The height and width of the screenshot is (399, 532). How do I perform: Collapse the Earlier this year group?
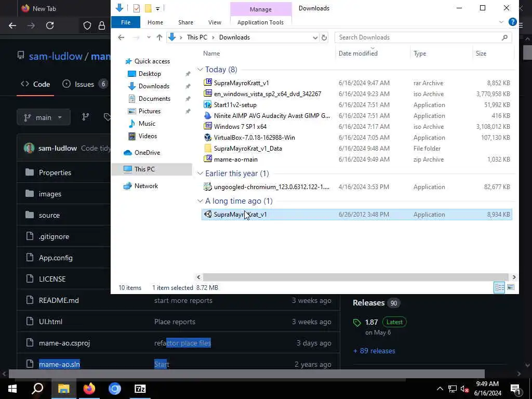pyautogui.click(x=200, y=174)
